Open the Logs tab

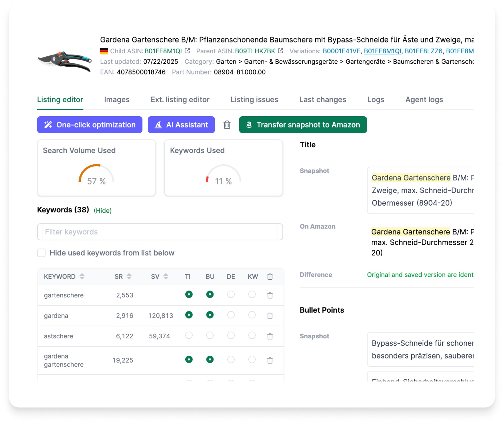376,100
